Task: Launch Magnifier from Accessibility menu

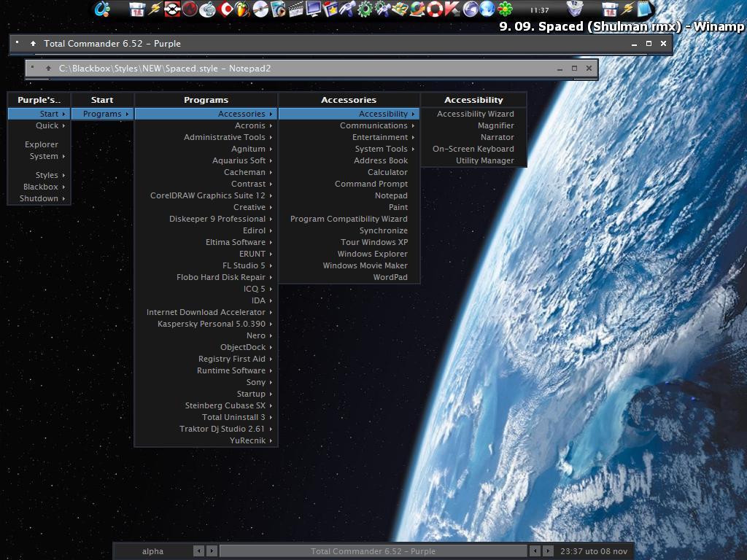Action: [473, 125]
